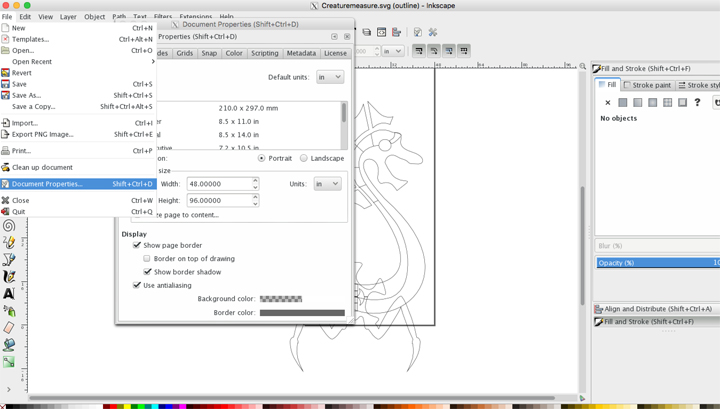Viewport: 720px width, 409px height.
Task: Select the Calligraphy tool
Action: click(9, 276)
